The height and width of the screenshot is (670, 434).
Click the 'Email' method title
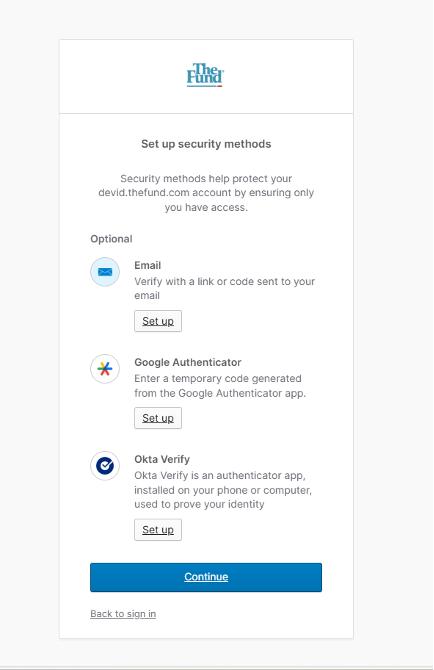[x=148, y=265]
